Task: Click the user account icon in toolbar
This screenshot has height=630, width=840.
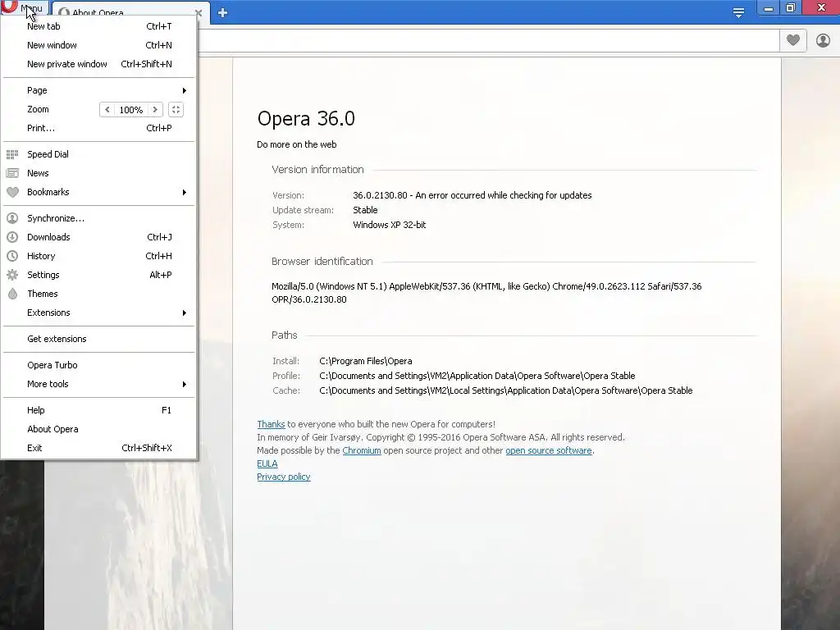Action: pyautogui.click(x=823, y=40)
